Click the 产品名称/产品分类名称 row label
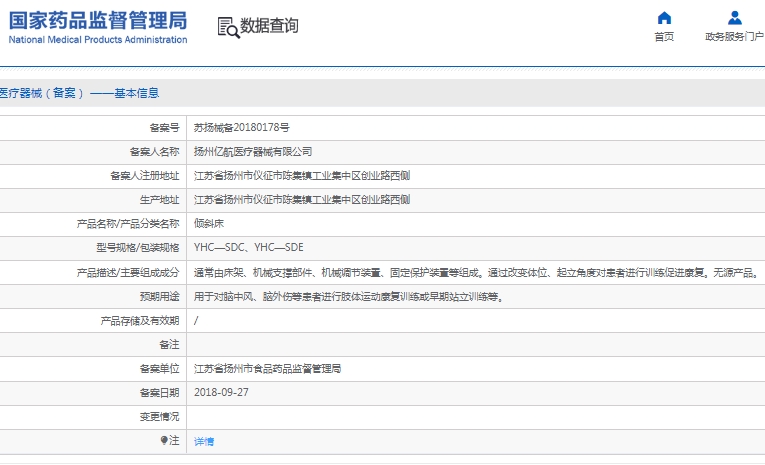765x465 pixels. (128, 223)
